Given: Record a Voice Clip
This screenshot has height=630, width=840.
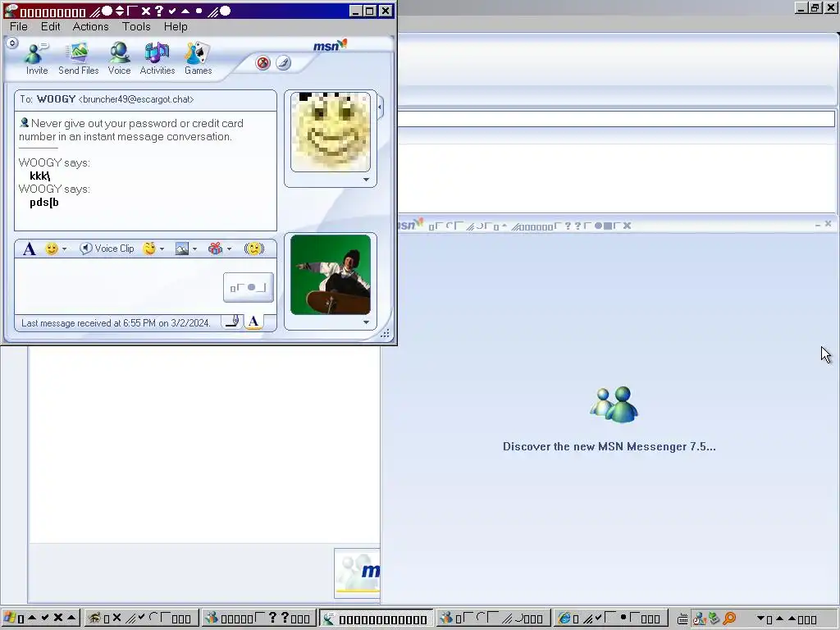Looking at the screenshot, I should 107,249.
